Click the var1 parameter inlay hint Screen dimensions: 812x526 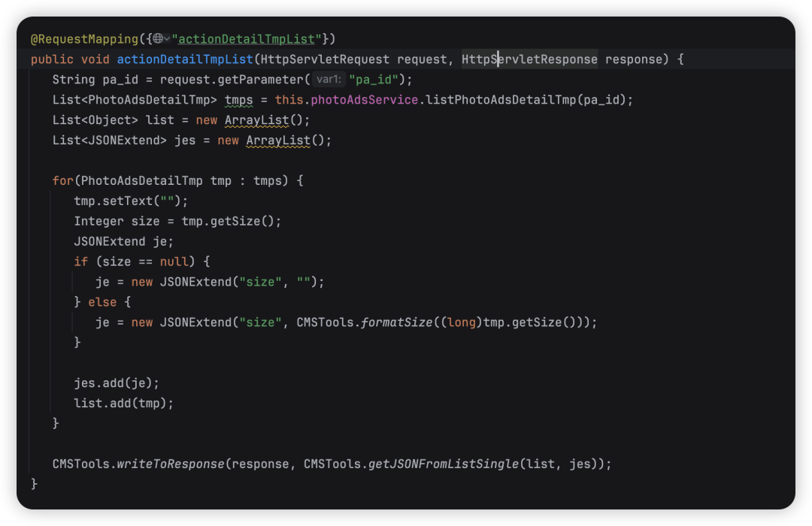[328, 80]
